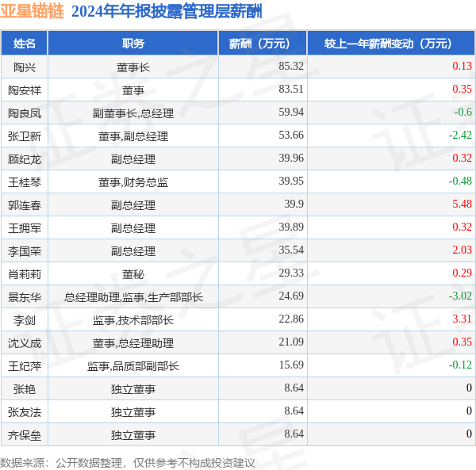
Task: Select the name cell 肖莉莉
Action: click(x=25, y=274)
